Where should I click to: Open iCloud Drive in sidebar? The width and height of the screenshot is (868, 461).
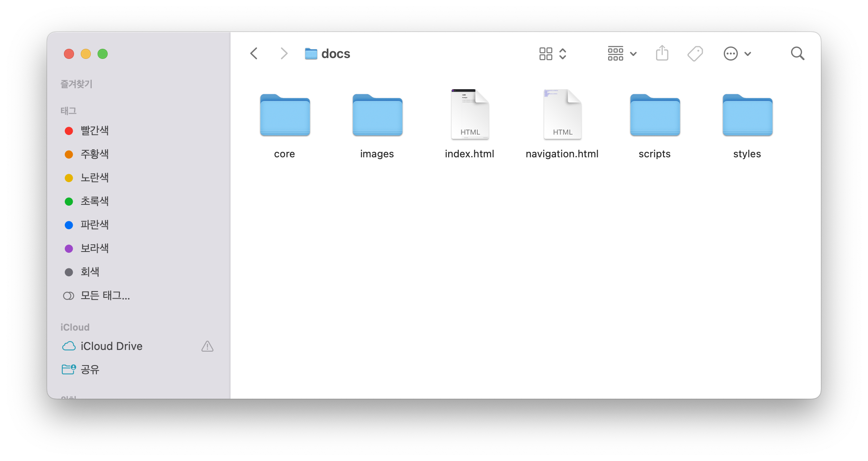click(111, 346)
